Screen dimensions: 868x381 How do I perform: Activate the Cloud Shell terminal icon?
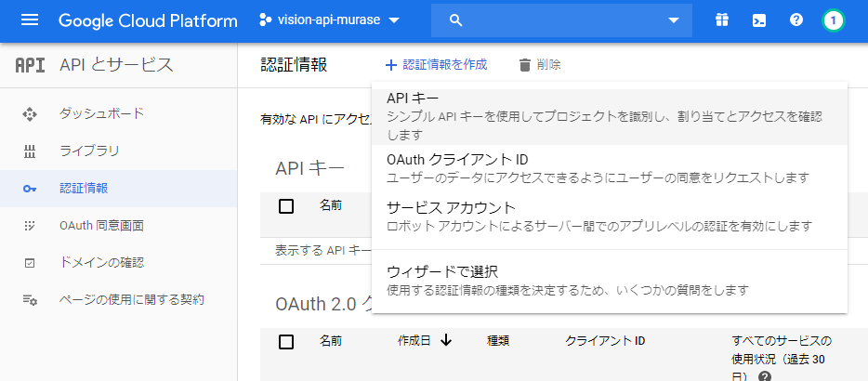tap(759, 20)
